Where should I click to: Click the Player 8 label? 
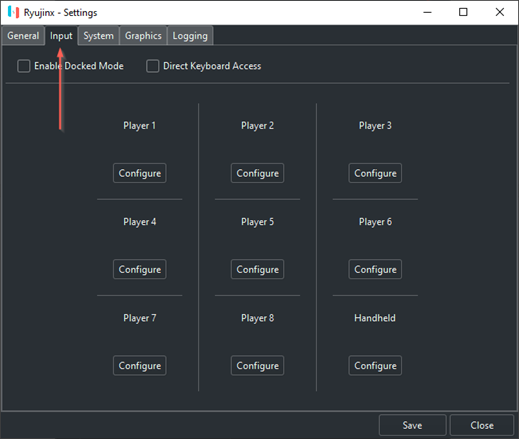coord(257,318)
